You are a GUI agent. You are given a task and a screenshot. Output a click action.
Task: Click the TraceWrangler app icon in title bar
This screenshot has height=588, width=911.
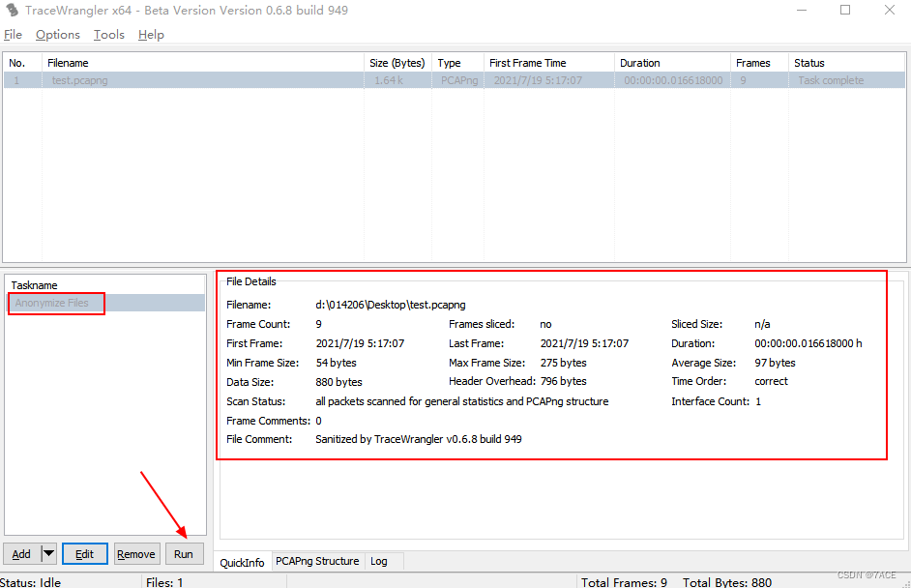coord(13,10)
